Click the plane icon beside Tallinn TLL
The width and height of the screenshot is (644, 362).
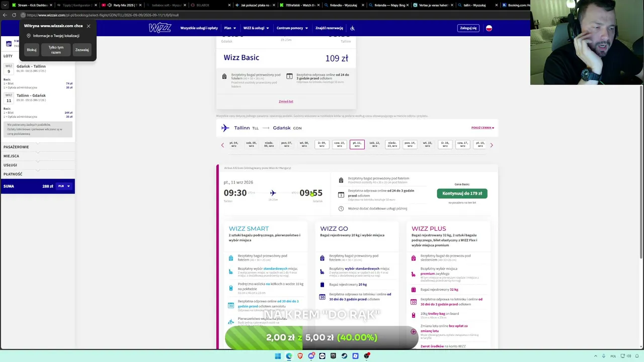click(x=225, y=128)
